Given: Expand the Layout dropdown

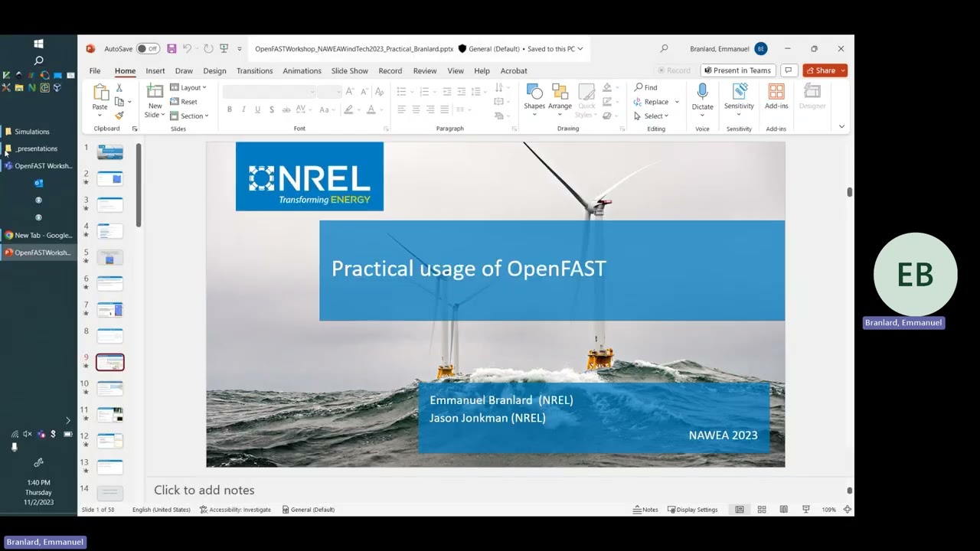Looking at the screenshot, I should (188, 87).
